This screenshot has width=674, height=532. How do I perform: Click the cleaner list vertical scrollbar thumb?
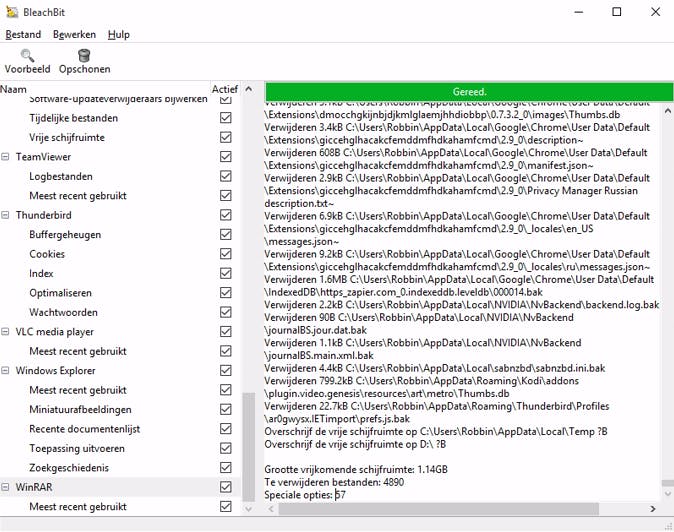coord(248,447)
